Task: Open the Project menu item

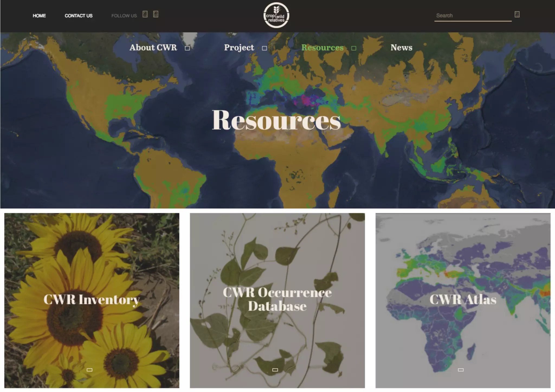Action: (239, 47)
